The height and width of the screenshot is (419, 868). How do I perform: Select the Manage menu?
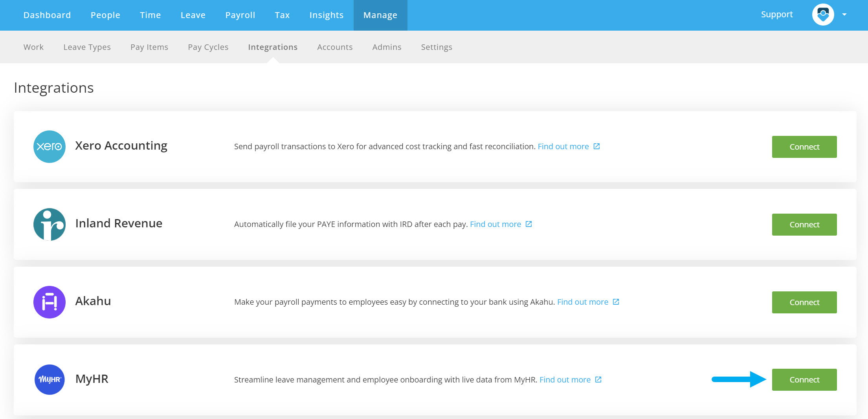(x=380, y=15)
